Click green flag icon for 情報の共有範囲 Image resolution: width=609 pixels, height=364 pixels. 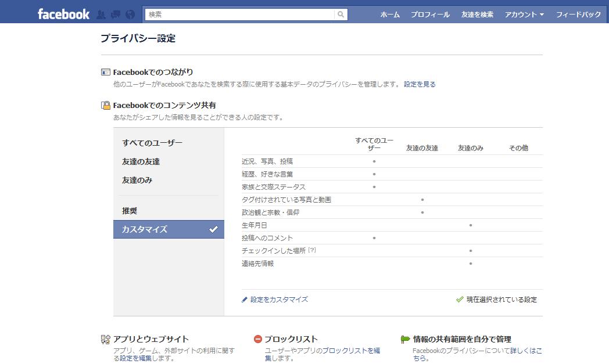pyautogui.click(x=405, y=340)
